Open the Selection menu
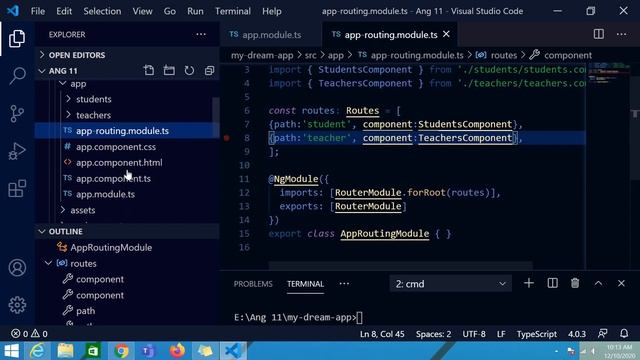This screenshot has width=640, height=360. click(x=102, y=11)
